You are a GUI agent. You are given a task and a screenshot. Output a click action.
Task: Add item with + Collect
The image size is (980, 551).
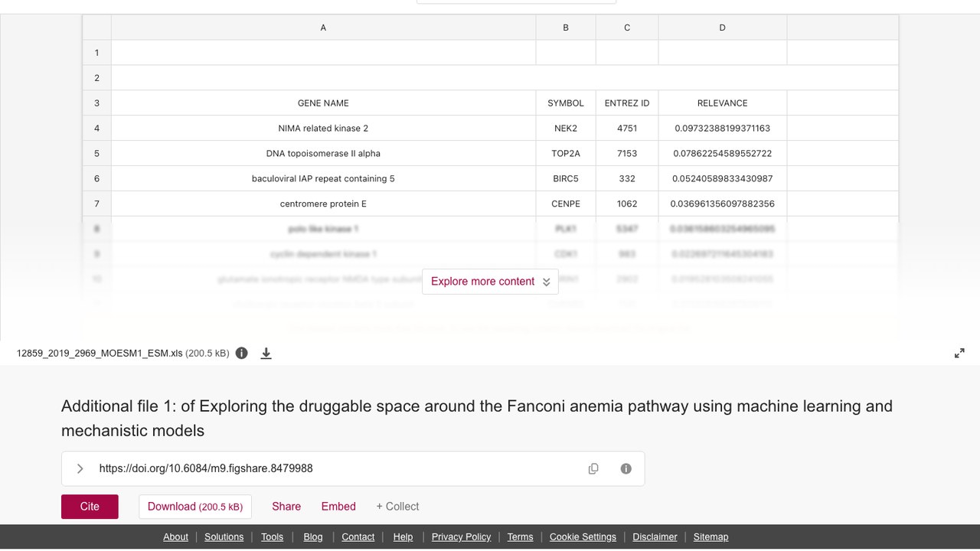coord(397,507)
